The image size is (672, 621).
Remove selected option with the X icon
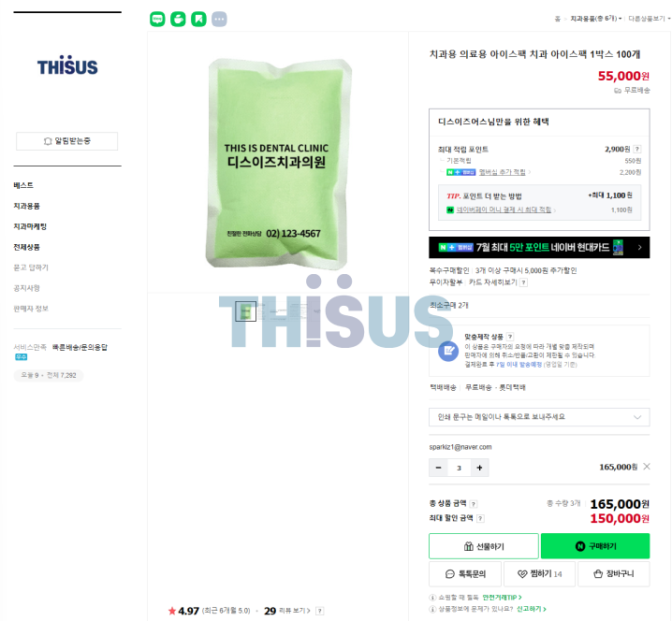pyautogui.click(x=647, y=467)
